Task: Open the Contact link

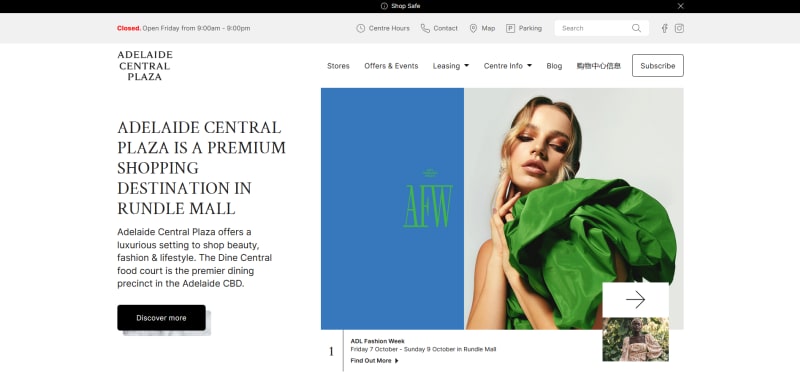Action: 445,29
